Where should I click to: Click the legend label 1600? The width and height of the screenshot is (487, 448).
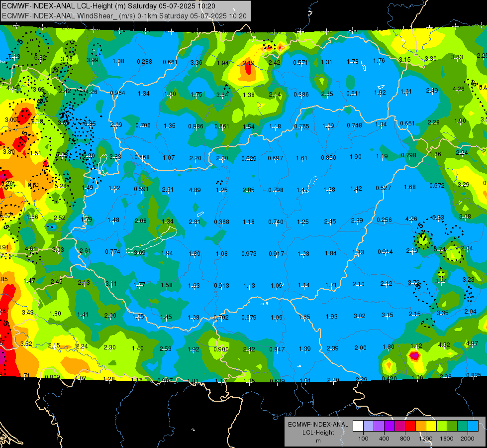[x=447, y=439]
